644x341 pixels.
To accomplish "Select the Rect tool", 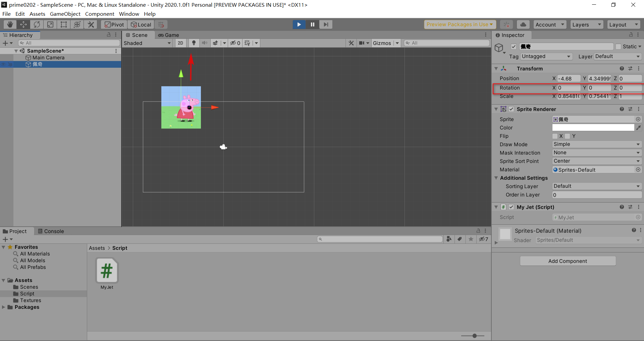I will point(64,24).
